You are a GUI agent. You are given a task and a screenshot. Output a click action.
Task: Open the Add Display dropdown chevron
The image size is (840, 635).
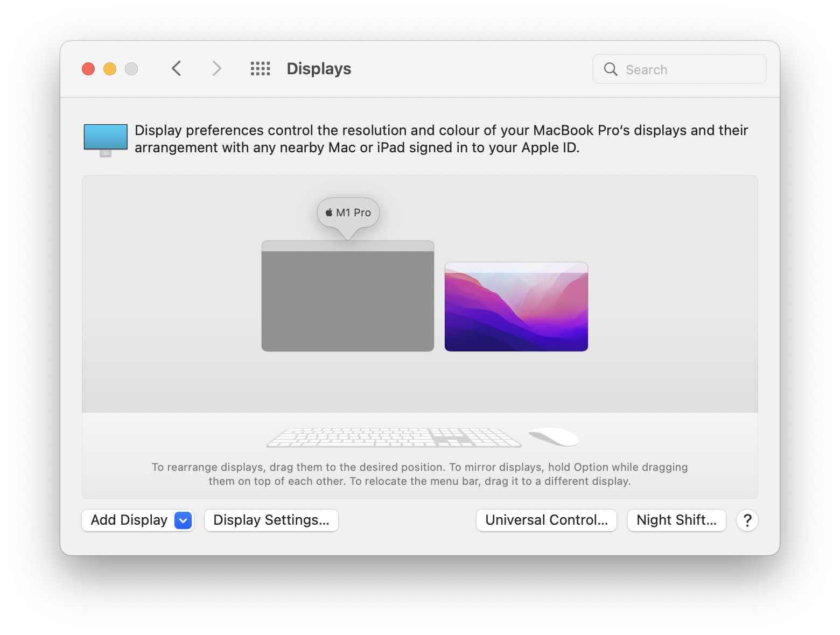pyautogui.click(x=182, y=520)
